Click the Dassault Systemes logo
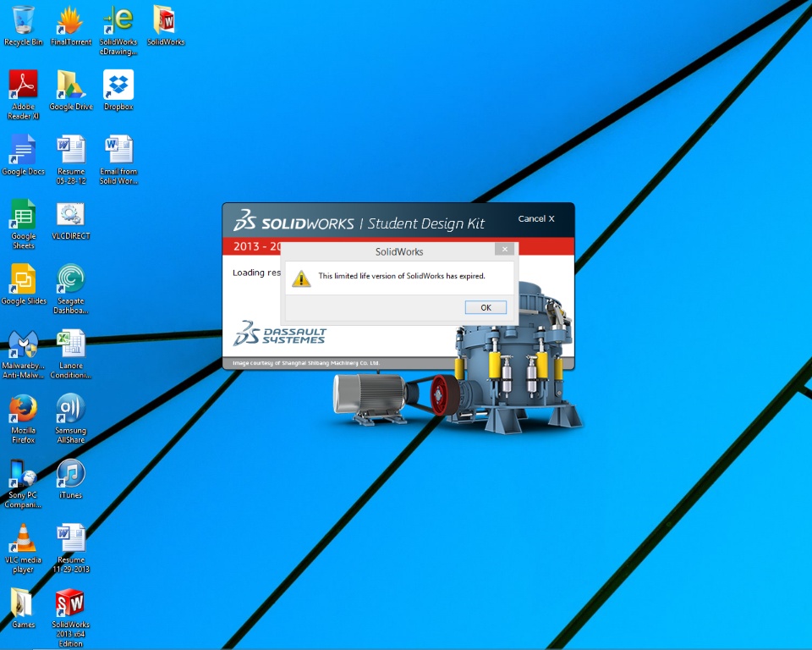The height and width of the screenshot is (650, 812). pos(280,333)
